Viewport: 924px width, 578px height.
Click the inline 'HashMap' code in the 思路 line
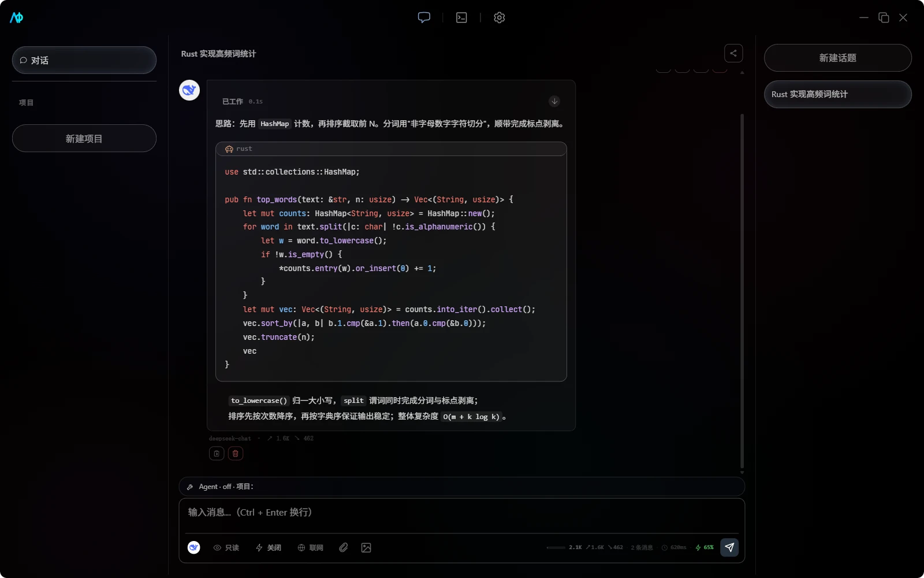pos(274,124)
